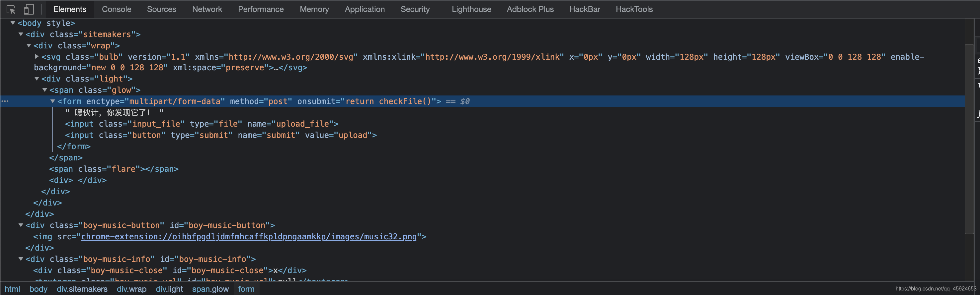Select the input_file input element line

[x=202, y=124]
